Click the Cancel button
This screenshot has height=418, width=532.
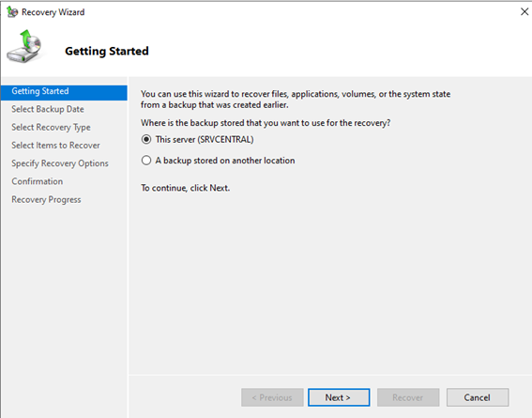[478, 397]
